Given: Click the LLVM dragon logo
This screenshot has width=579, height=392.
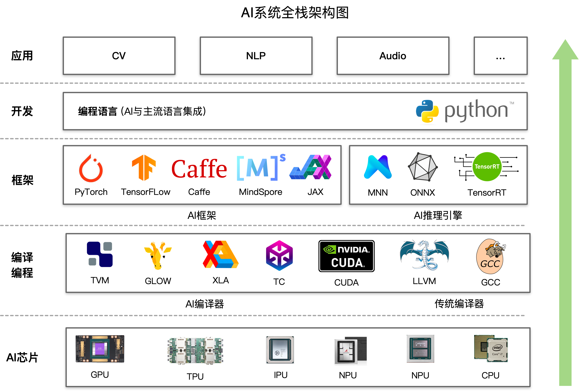Looking at the screenshot, I should click(424, 255).
